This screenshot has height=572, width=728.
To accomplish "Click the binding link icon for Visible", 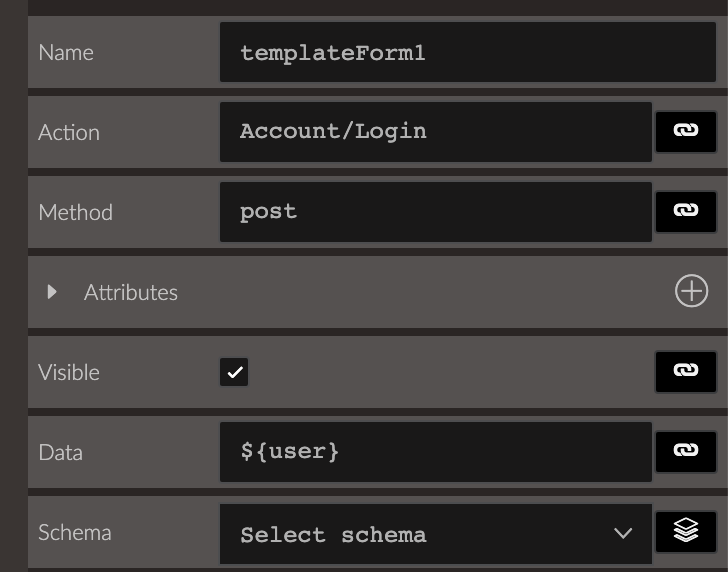I will click(x=686, y=372).
